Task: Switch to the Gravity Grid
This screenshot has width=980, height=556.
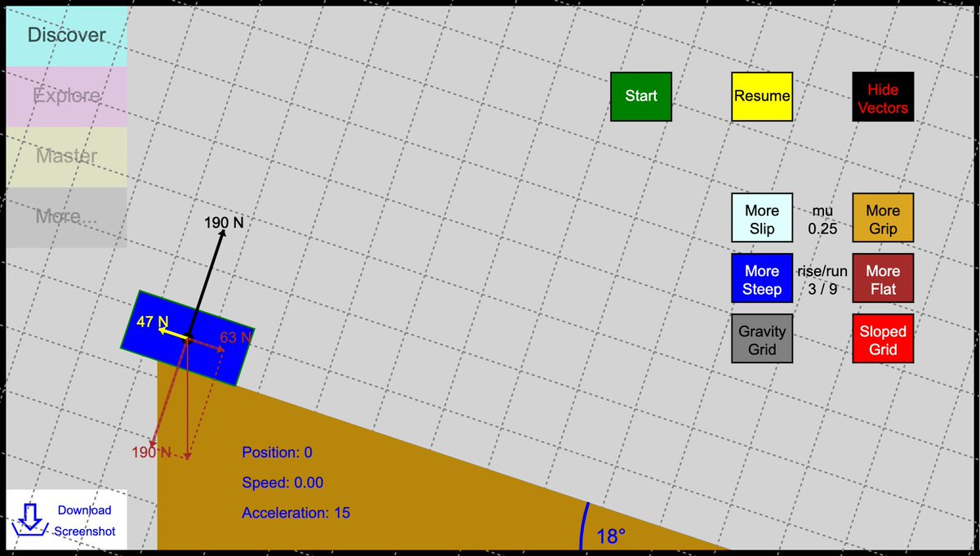Action: click(762, 339)
